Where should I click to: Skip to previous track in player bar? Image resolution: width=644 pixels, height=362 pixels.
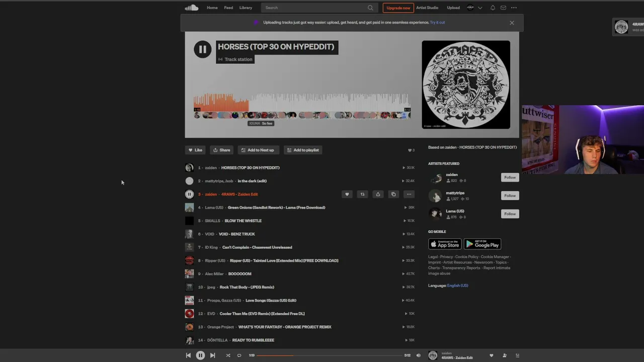point(188,355)
